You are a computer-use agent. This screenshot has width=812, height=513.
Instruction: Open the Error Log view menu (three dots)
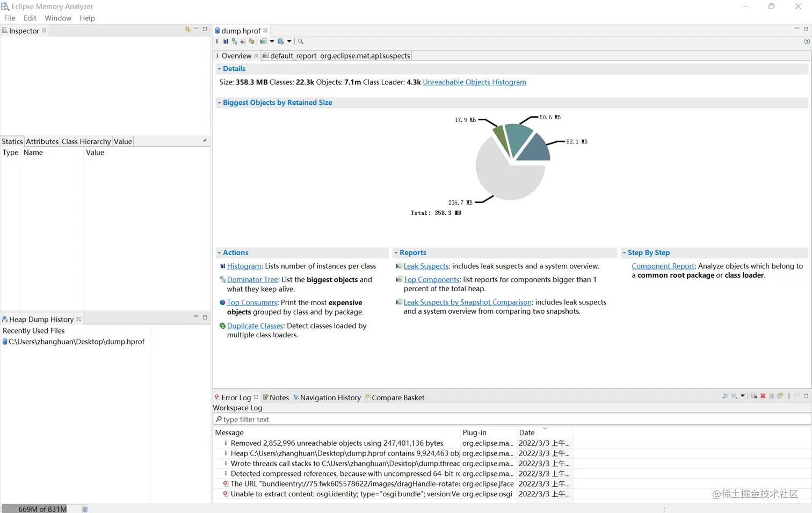tap(789, 396)
